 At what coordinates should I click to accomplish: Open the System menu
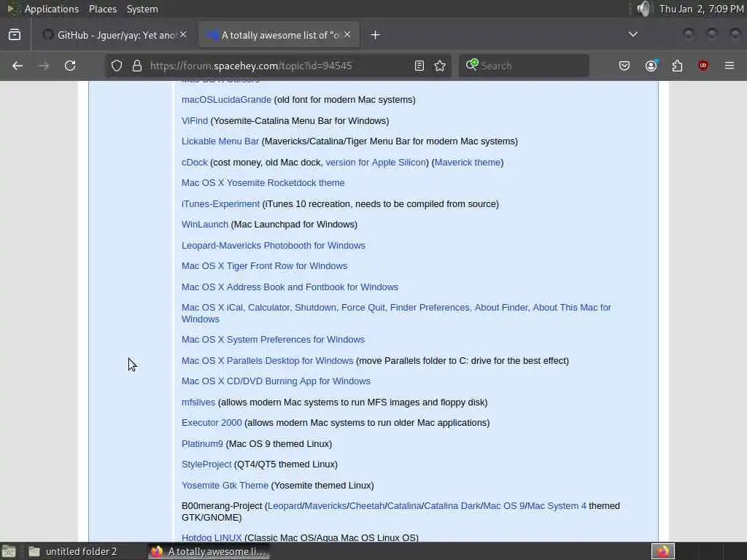pyautogui.click(x=142, y=9)
